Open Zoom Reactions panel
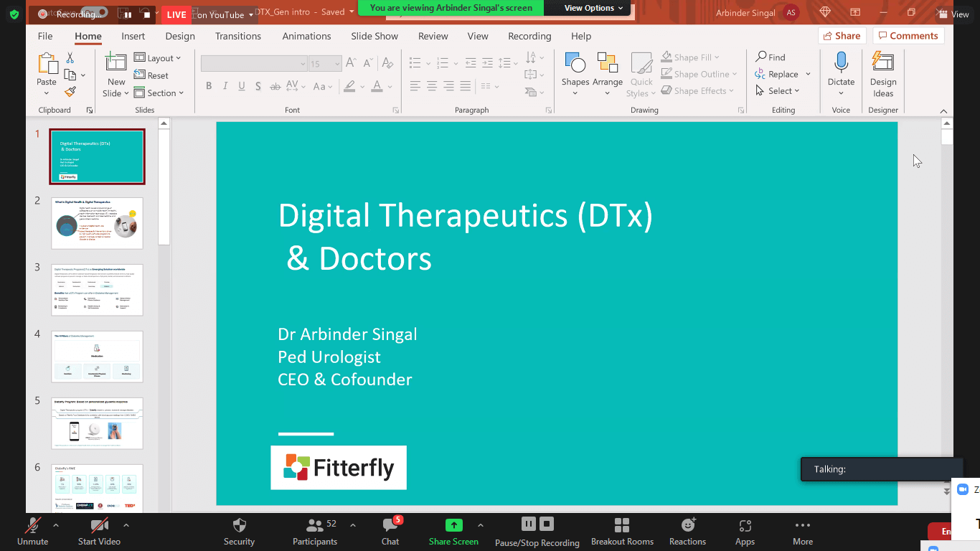Viewport: 980px width, 551px height. click(x=687, y=532)
